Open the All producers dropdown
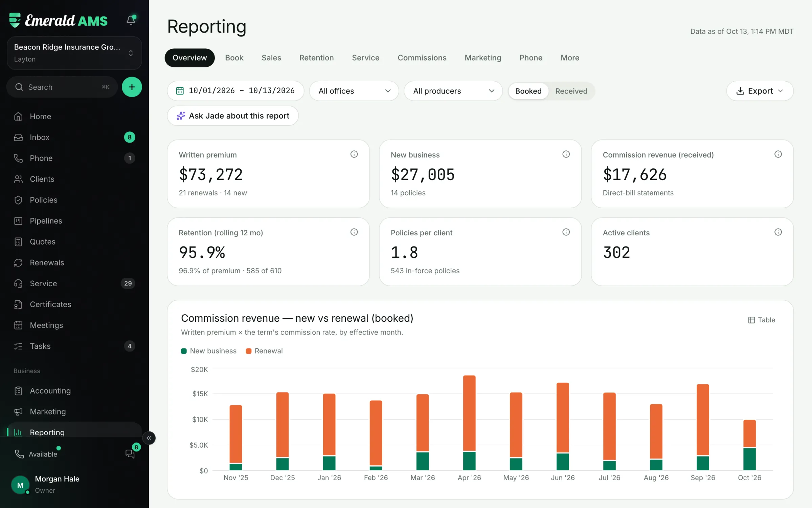This screenshot has width=812, height=508. (x=453, y=91)
